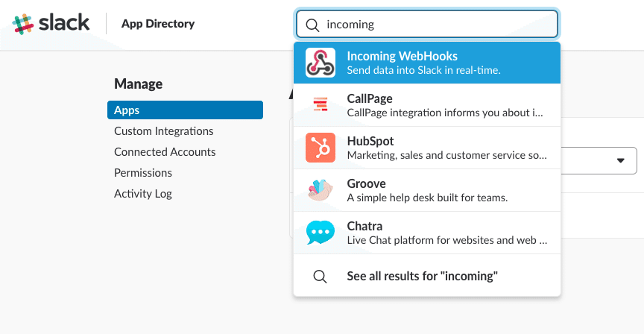The width and height of the screenshot is (644, 334).
Task: Click the HubSpot description starting "Marketing, sales"
Action: tap(447, 155)
